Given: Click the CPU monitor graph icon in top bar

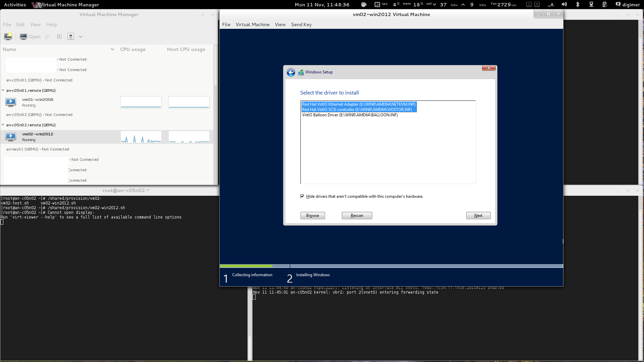Looking at the screenshot, I should (x=377, y=5).
